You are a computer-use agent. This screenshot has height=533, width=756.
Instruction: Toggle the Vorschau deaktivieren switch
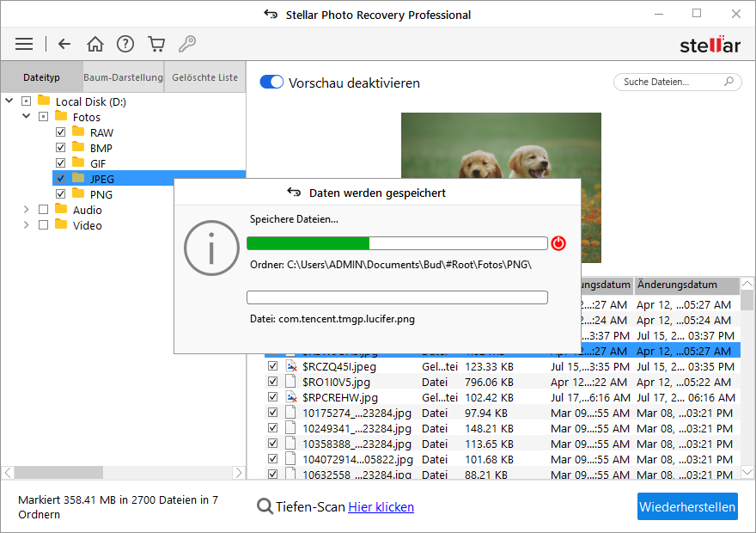pyautogui.click(x=271, y=83)
